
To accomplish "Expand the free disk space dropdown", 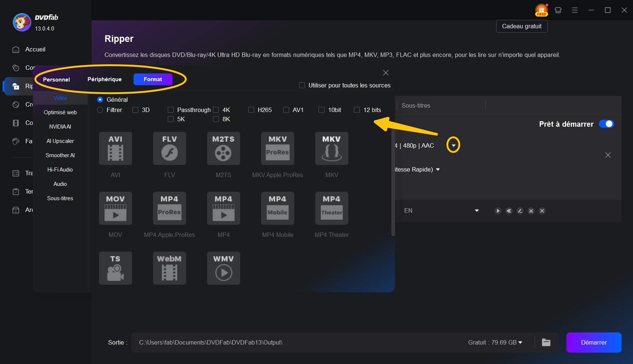I will [x=520, y=342].
